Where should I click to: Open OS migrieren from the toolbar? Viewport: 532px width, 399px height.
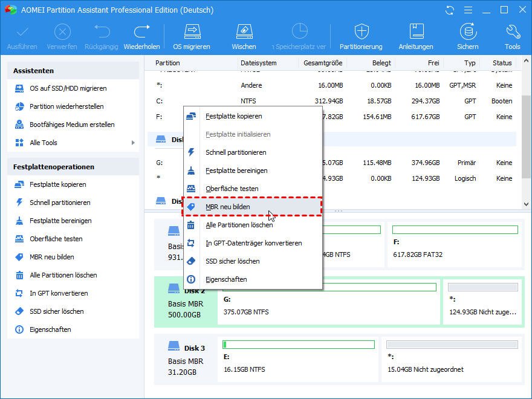192,37
